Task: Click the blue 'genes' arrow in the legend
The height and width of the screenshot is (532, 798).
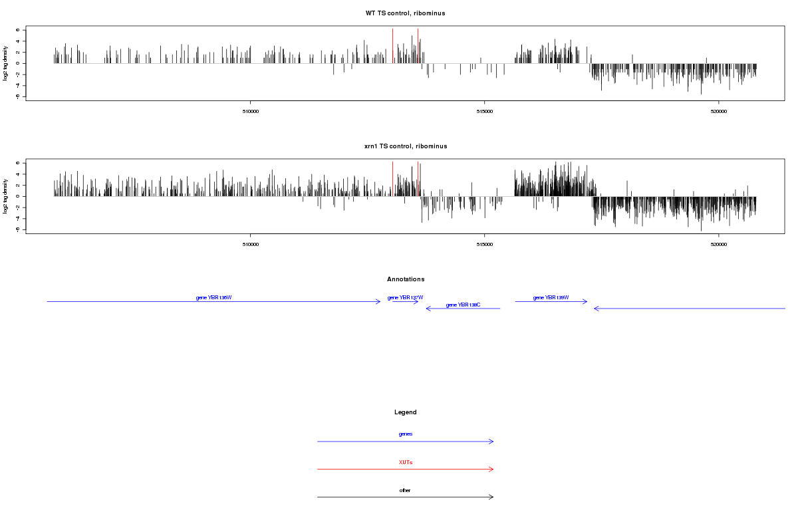Action: (x=405, y=442)
